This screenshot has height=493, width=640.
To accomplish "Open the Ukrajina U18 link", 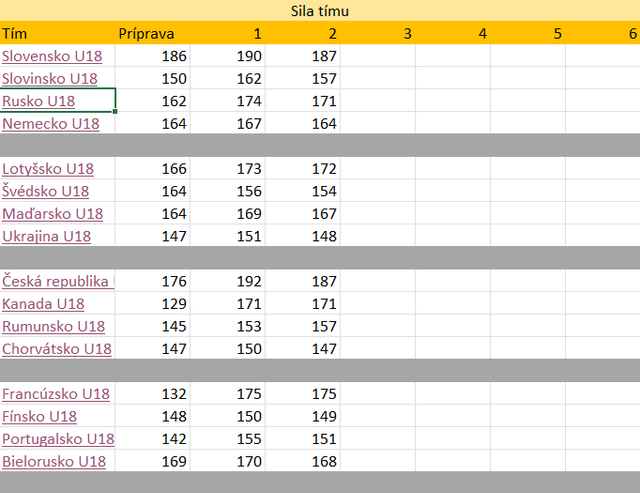I will point(46,236).
